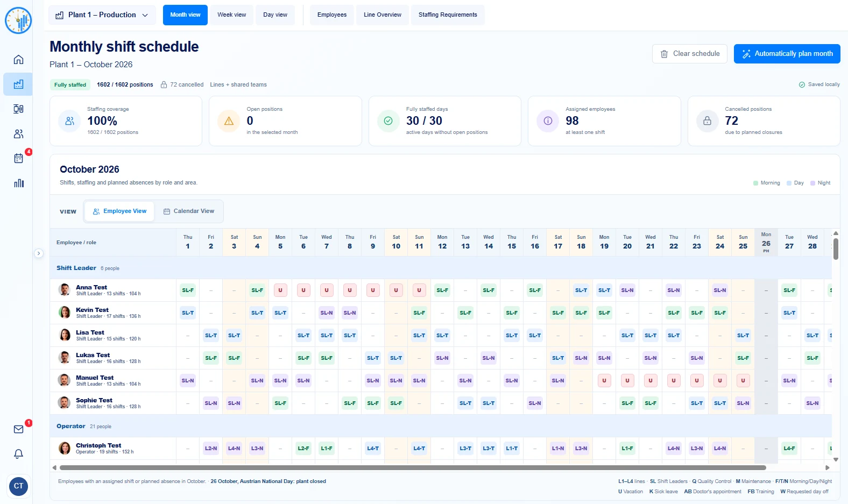Open the Staffing Requirements tab
Viewport: 848px width, 504px height.
point(448,15)
